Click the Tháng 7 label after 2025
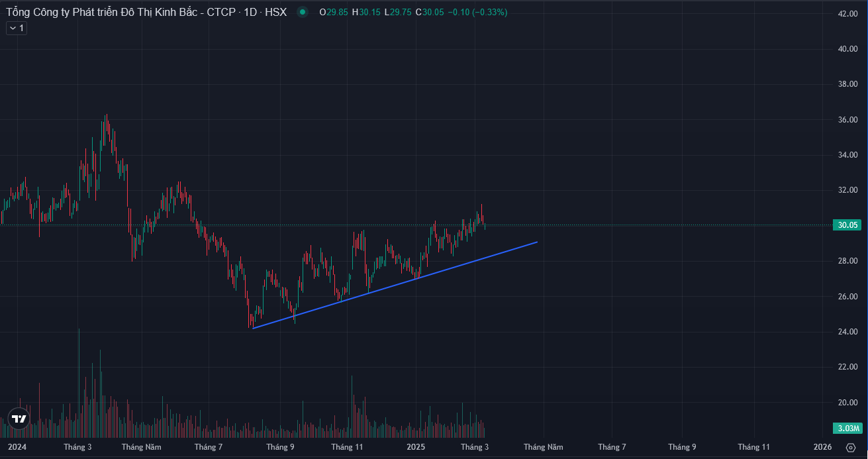 (612, 447)
